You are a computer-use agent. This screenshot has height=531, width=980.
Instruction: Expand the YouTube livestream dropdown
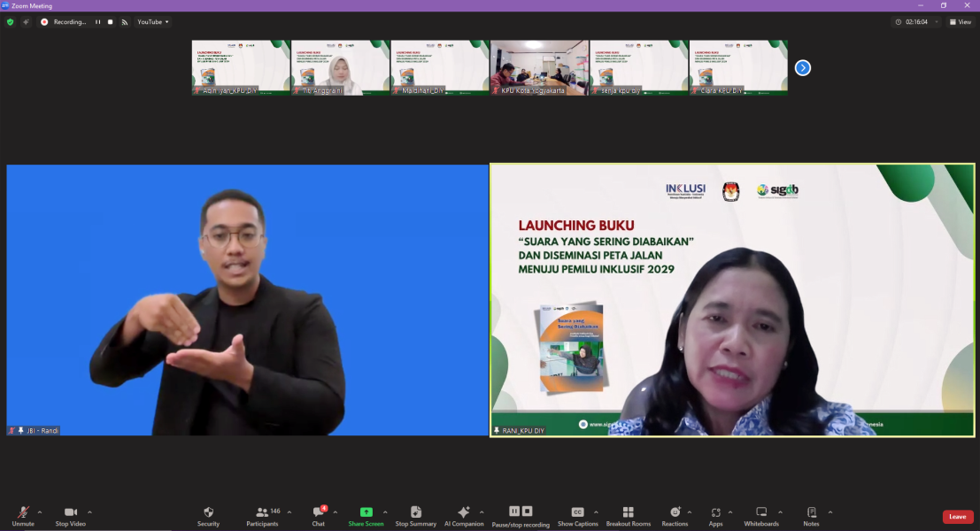(x=154, y=22)
